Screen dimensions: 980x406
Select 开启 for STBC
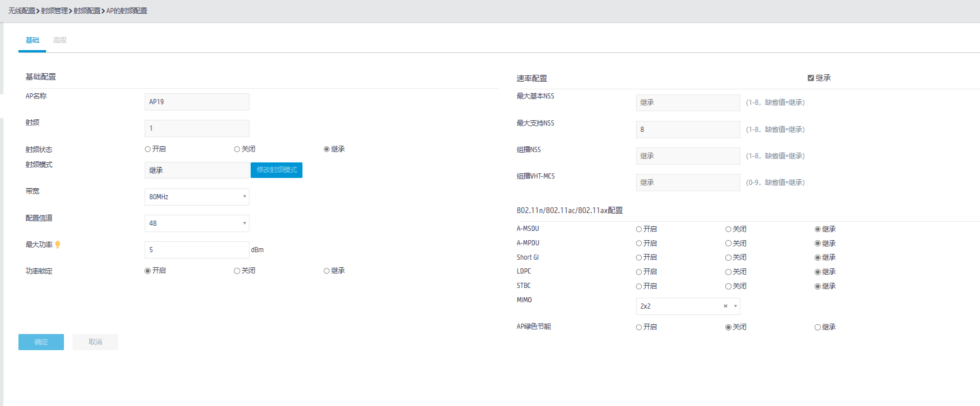[639, 286]
